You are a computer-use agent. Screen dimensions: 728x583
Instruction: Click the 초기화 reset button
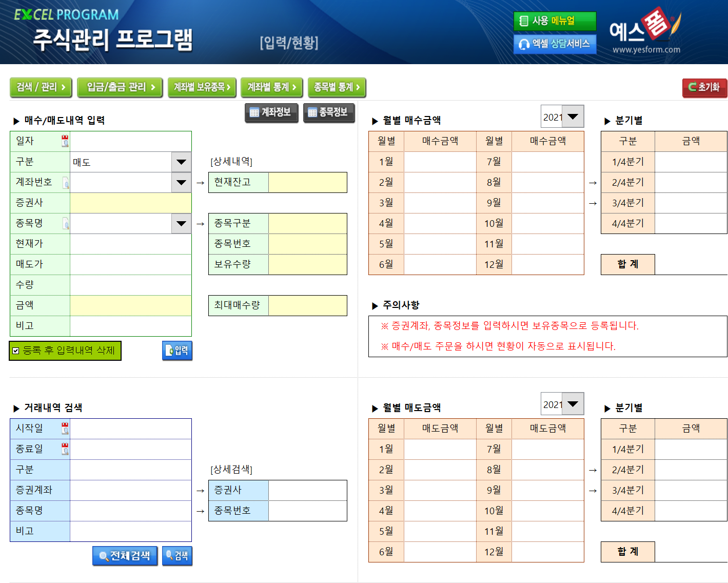pos(704,87)
